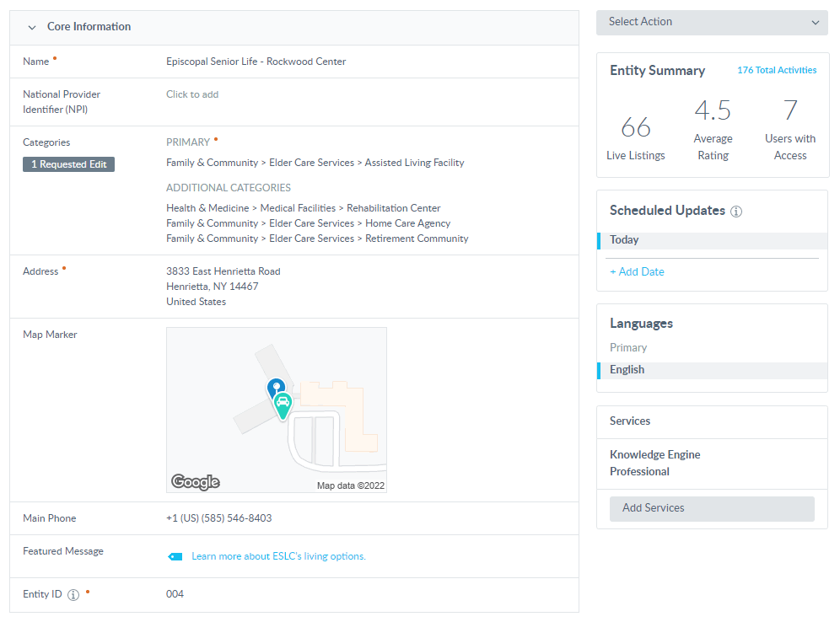840x622 pixels.
Task: Open the 176 Total Activities link
Action: coord(777,70)
